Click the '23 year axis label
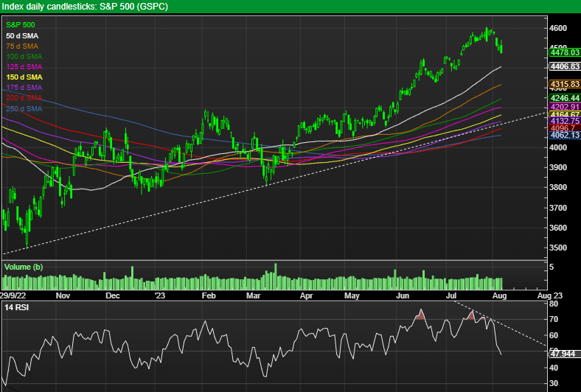This screenshot has height=392, width=581. tap(160, 295)
